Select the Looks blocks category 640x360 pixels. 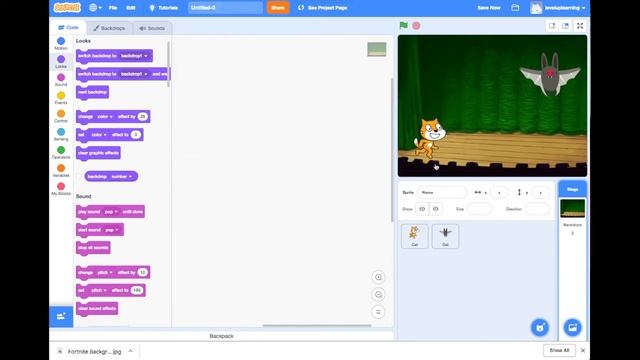[61, 62]
